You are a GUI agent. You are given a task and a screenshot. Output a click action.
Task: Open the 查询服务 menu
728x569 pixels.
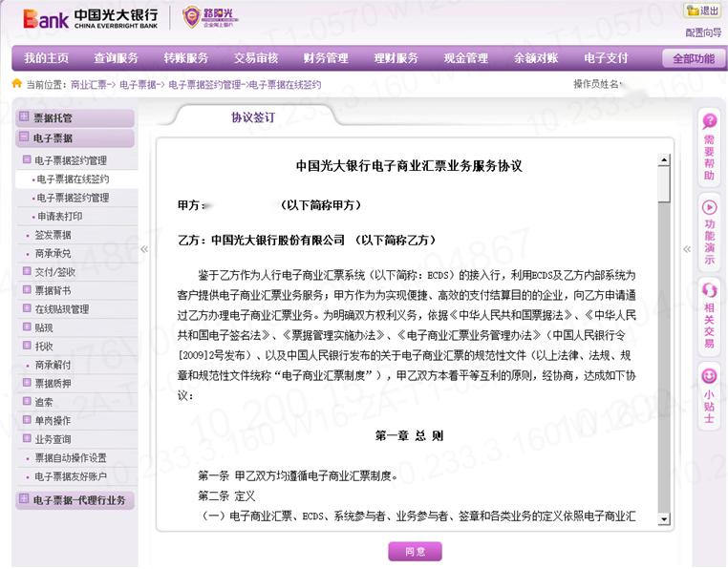point(116,58)
